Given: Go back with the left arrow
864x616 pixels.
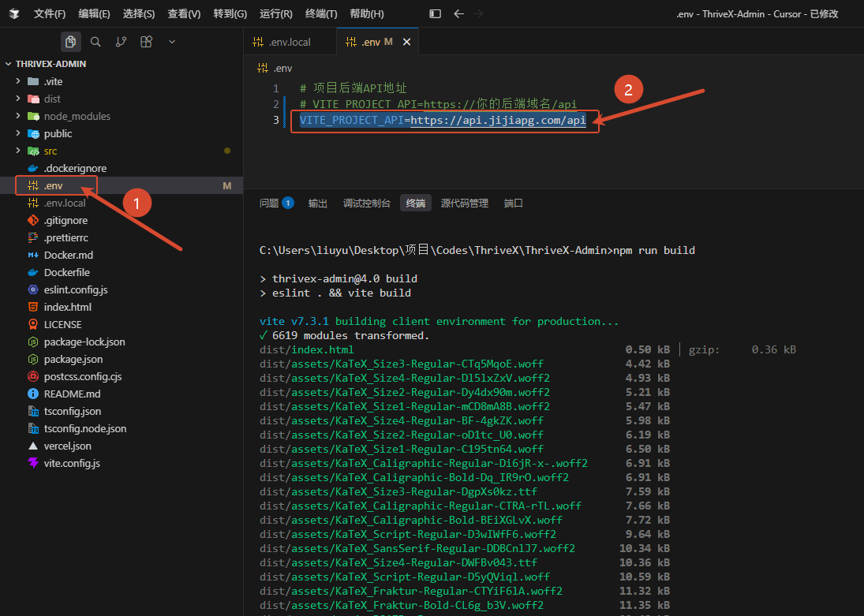Looking at the screenshot, I should [x=458, y=13].
